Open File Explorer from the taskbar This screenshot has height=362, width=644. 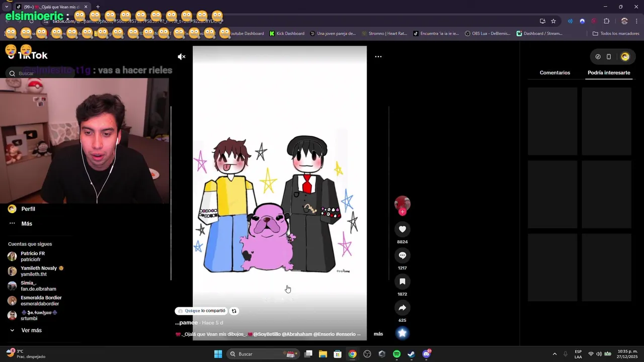point(323,354)
